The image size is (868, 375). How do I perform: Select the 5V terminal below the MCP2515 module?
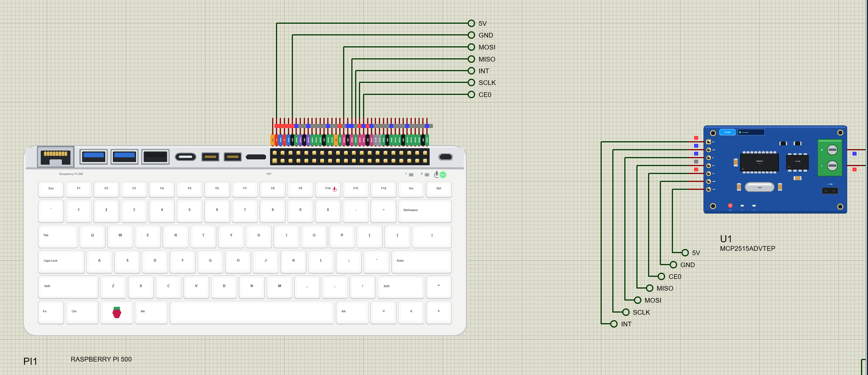[x=685, y=253]
